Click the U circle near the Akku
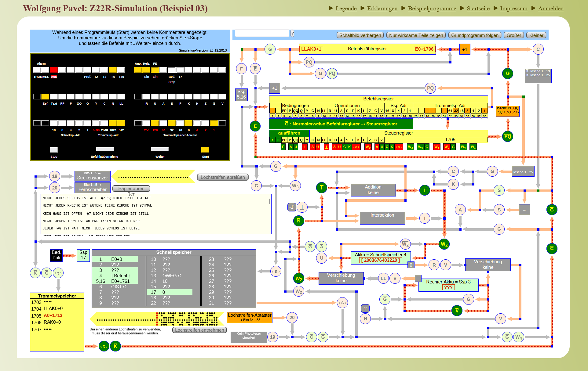This screenshot has height=371, width=588. (x=321, y=258)
